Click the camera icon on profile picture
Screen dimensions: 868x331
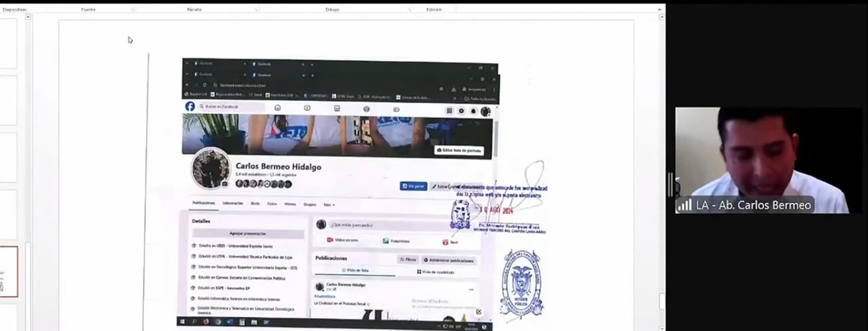[x=224, y=184]
